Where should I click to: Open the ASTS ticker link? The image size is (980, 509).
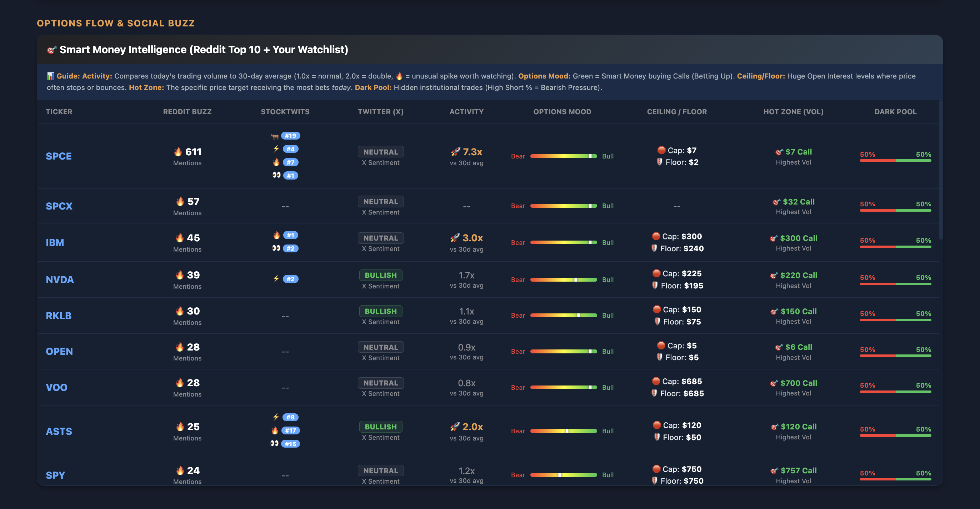pos(59,432)
